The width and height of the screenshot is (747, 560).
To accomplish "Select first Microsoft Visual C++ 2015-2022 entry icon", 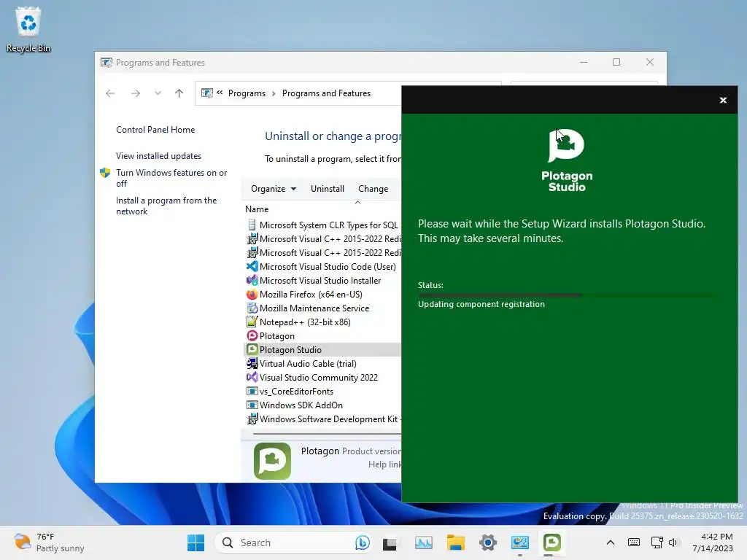I will pos(252,239).
